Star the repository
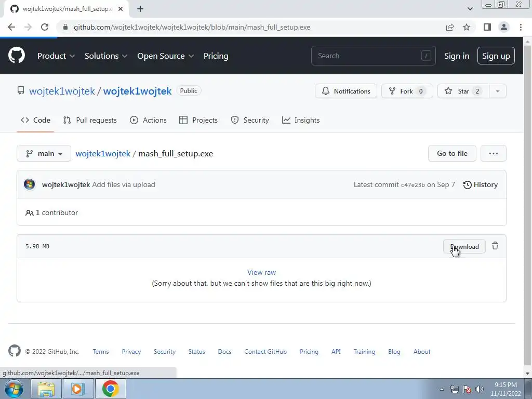The image size is (532, 399). (x=463, y=91)
